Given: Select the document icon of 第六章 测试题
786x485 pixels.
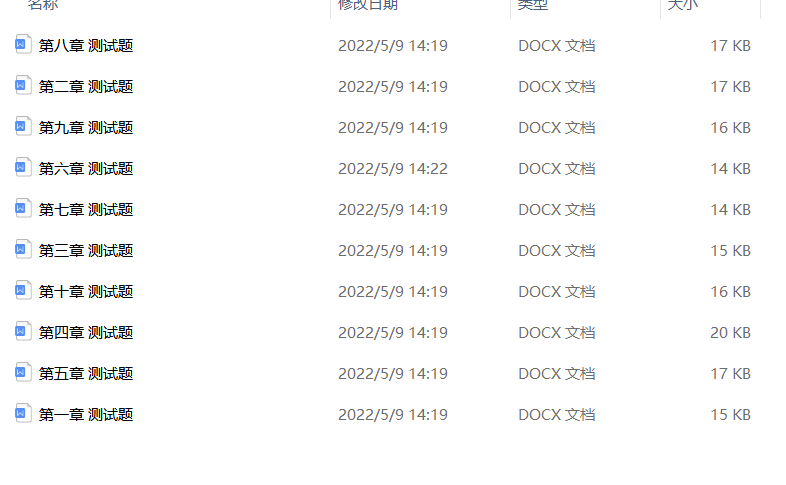Looking at the screenshot, I should [x=24, y=167].
